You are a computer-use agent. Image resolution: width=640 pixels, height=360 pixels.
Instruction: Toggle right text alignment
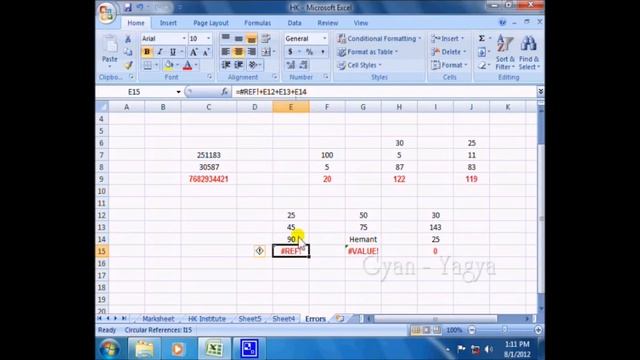pyautogui.click(x=251, y=52)
